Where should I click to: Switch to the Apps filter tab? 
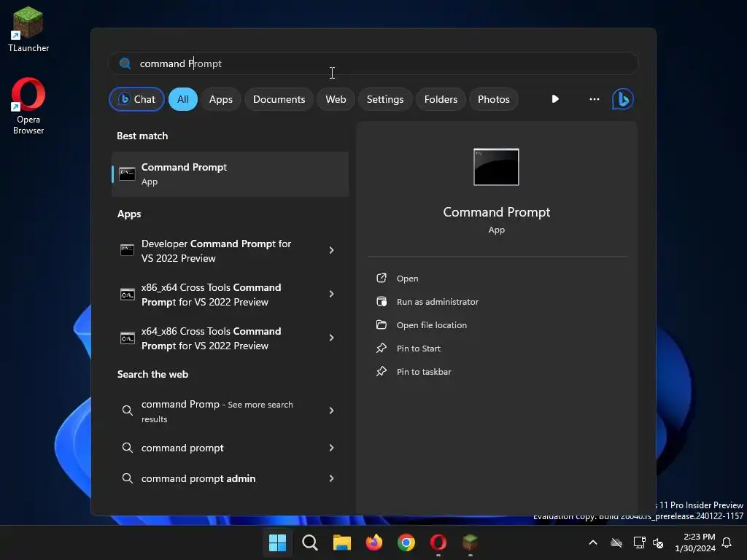(x=220, y=99)
